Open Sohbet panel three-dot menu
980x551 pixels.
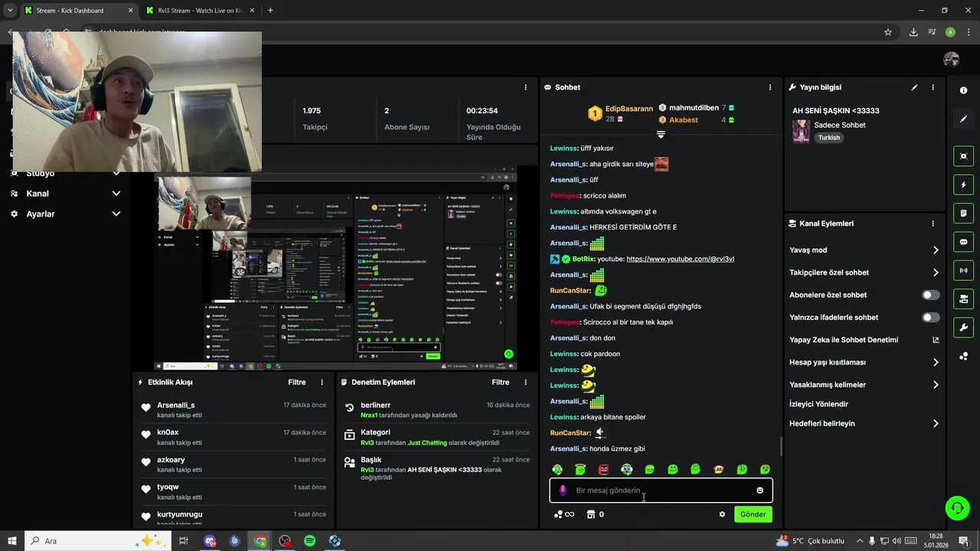pos(770,87)
